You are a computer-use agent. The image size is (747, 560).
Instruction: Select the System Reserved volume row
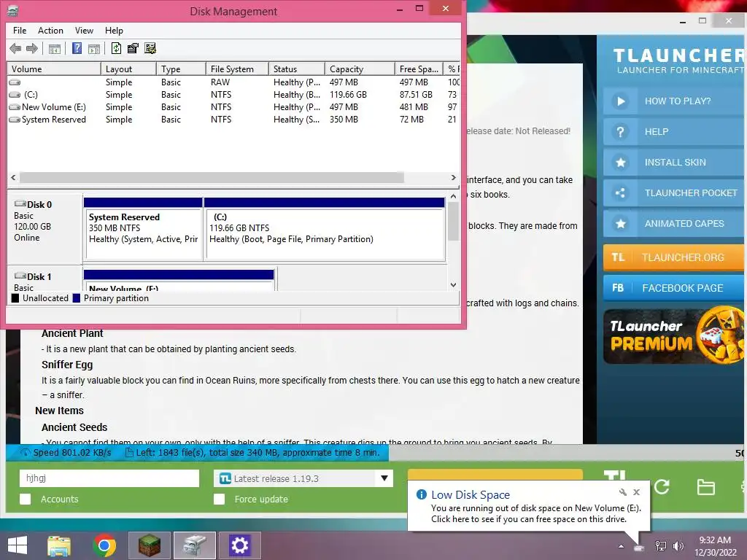[x=233, y=120]
